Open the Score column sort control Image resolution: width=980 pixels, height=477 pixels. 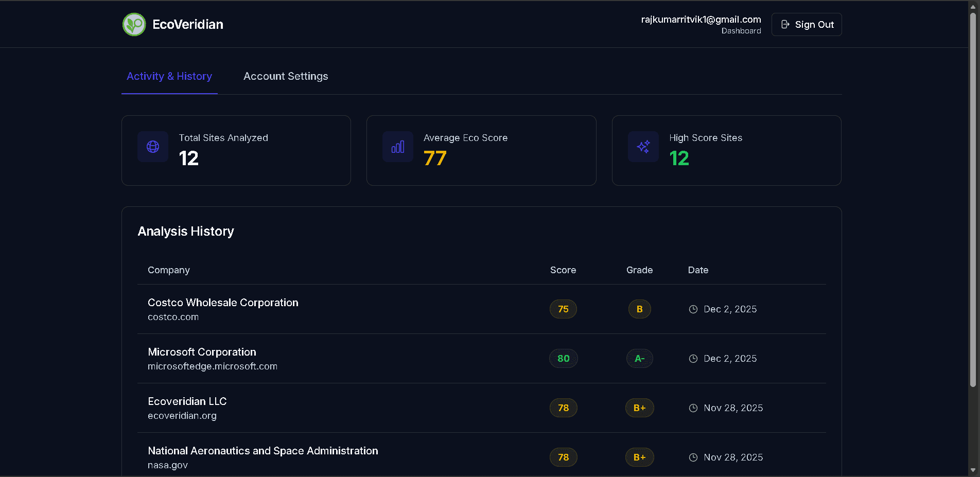(x=563, y=270)
